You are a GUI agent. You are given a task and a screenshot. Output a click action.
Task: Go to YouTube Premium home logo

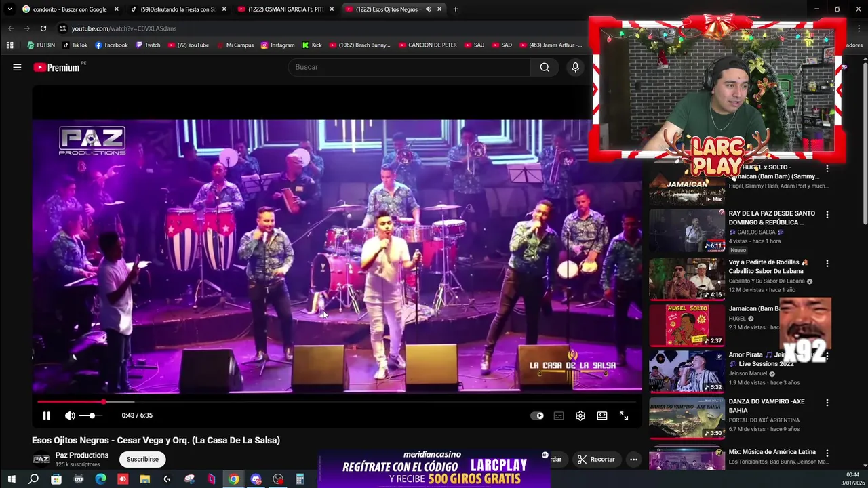click(56, 67)
